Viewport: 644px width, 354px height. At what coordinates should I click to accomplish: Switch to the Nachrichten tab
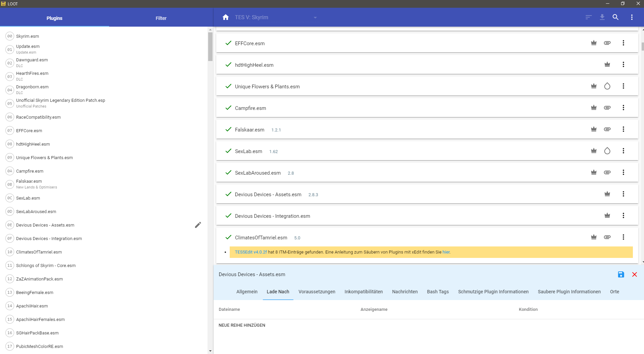[x=405, y=292]
